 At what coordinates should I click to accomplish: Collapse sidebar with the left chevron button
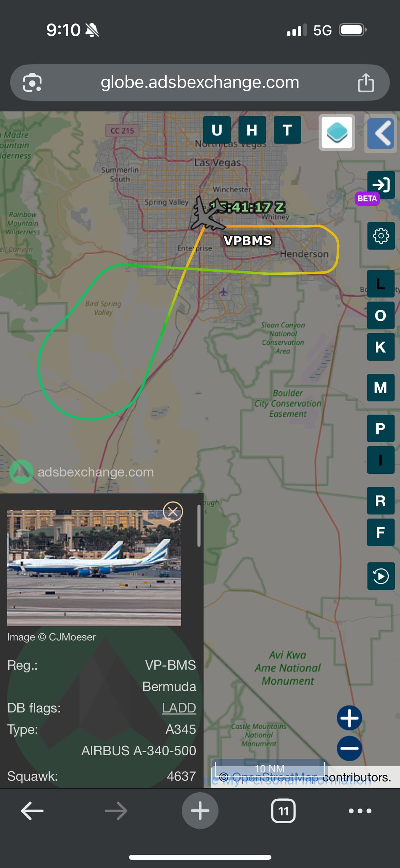point(381,133)
